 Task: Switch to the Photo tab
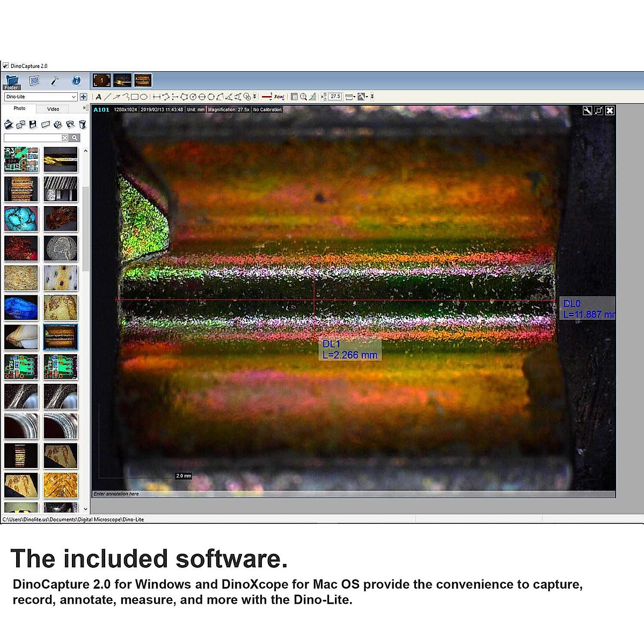(x=19, y=108)
